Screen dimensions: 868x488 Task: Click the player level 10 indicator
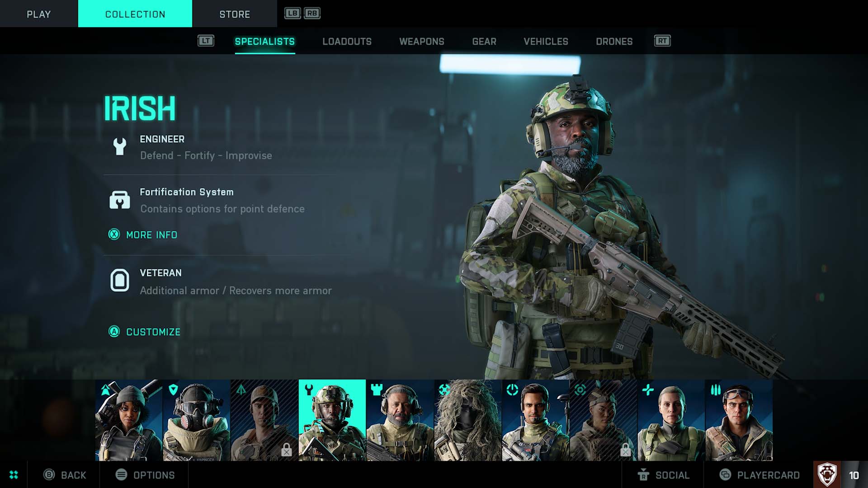854,475
